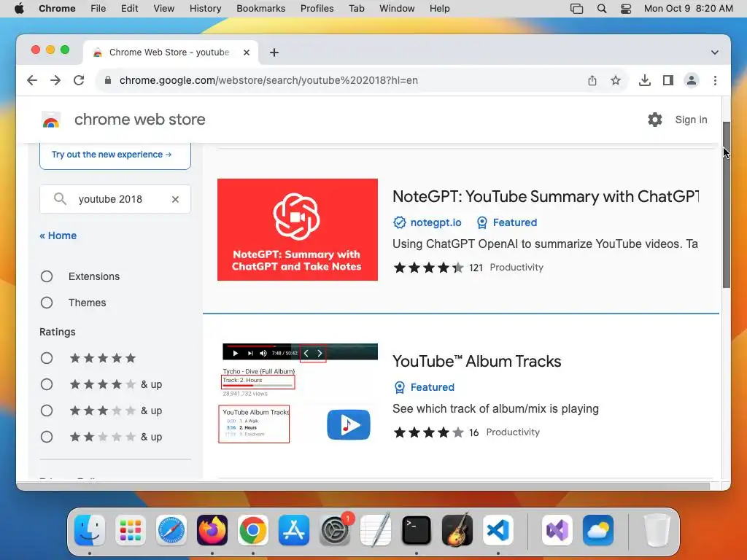This screenshot has width=747, height=560.
Task: Open the Visual Studio dock icon
Action: tap(557, 530)
